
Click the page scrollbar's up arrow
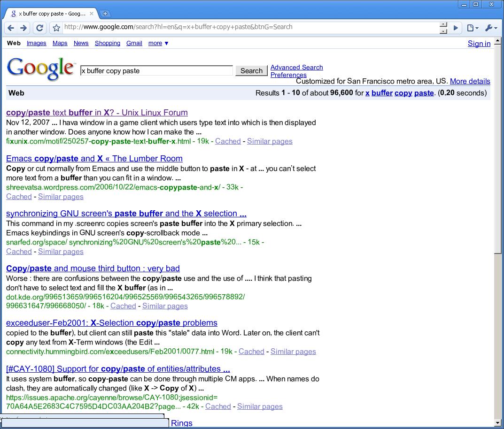pos(497,41)
